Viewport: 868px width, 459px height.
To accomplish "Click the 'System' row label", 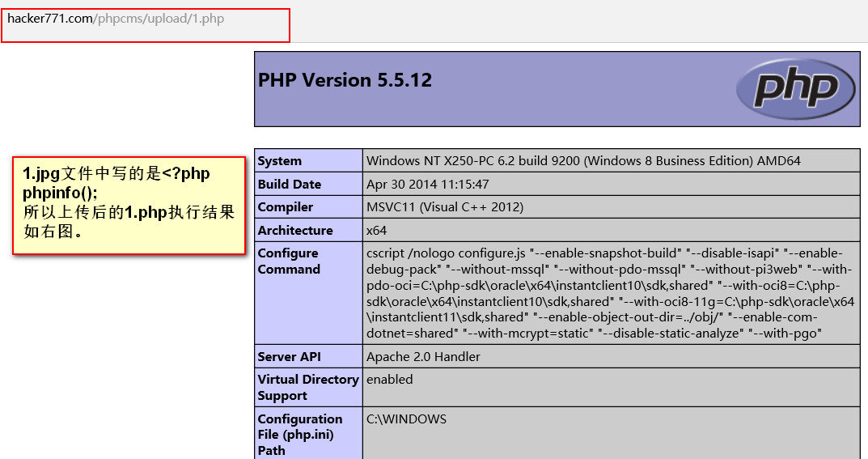I will coord(280,161).
